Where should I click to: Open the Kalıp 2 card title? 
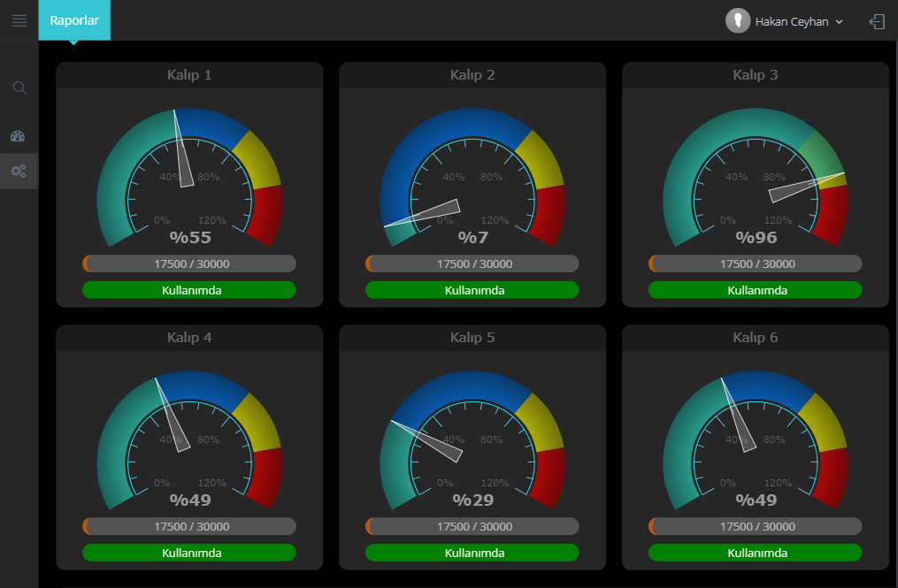click(472, 75)
